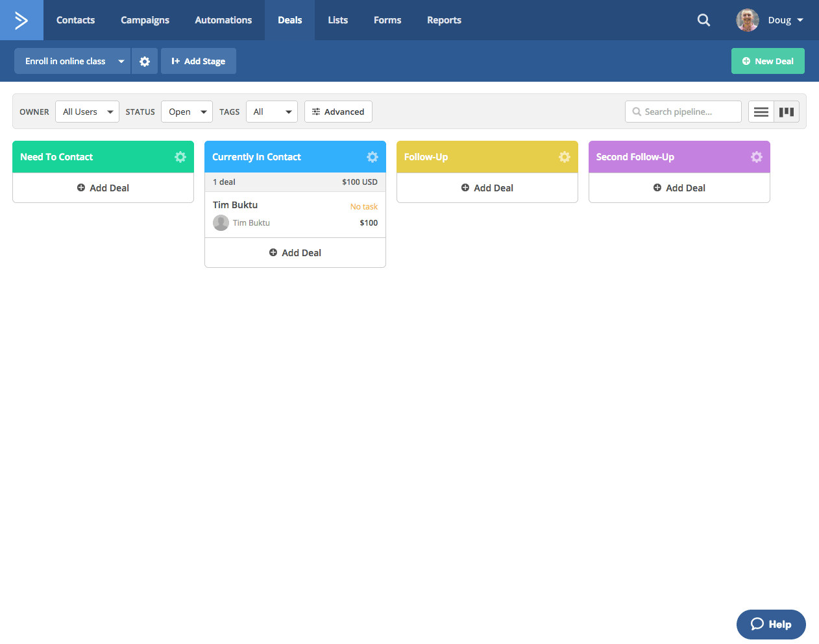The width and height of the screenshot is (819, 644).
Task: Open Advanced filter options
Action: click(x=338, y=112)
